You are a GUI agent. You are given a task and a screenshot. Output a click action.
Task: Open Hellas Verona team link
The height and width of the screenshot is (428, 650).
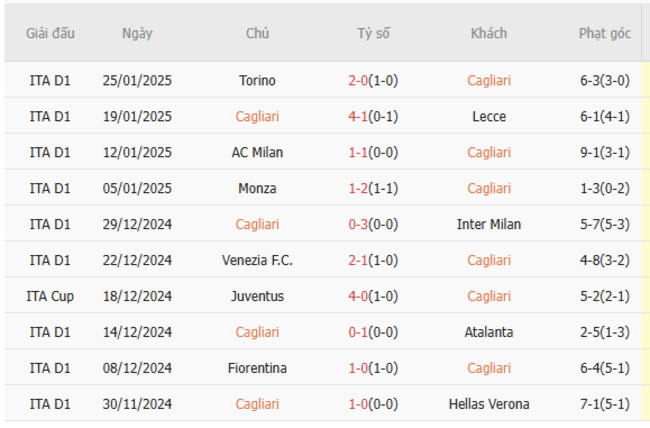pos(489,404)
